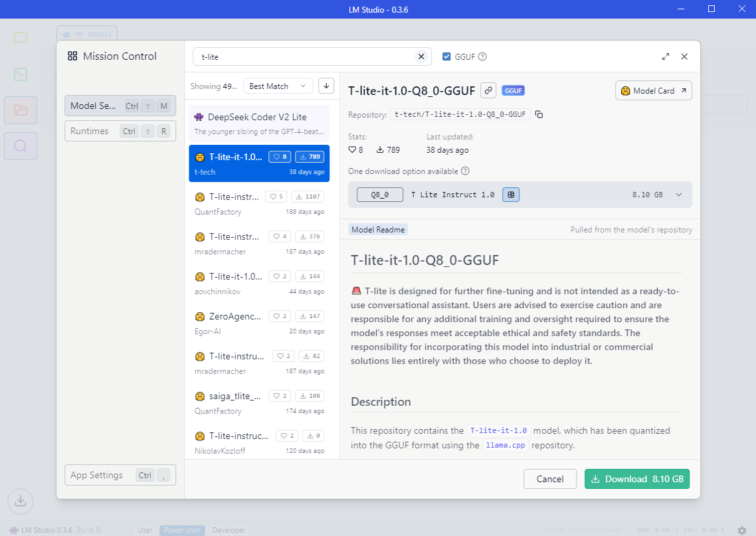756x536 pixels.
Task: Select the Q8_0 quantization tag
Action: pos(380,195)
